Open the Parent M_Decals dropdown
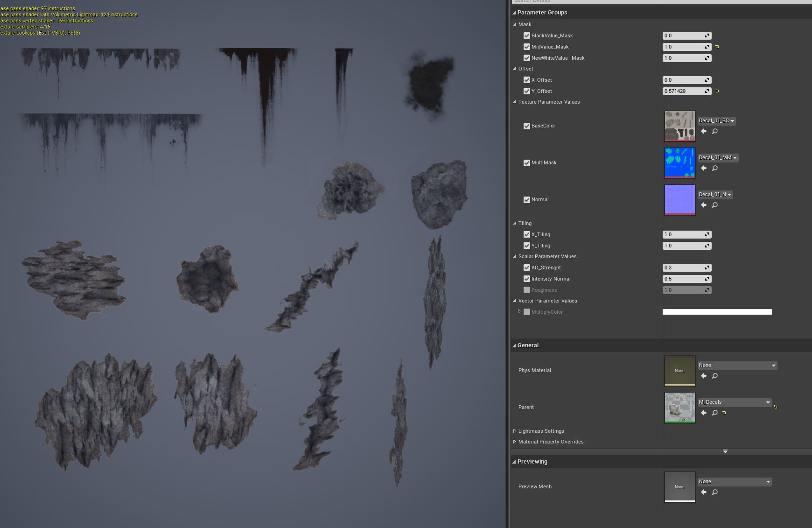This screenshot has width=812, height=528. 735,402
